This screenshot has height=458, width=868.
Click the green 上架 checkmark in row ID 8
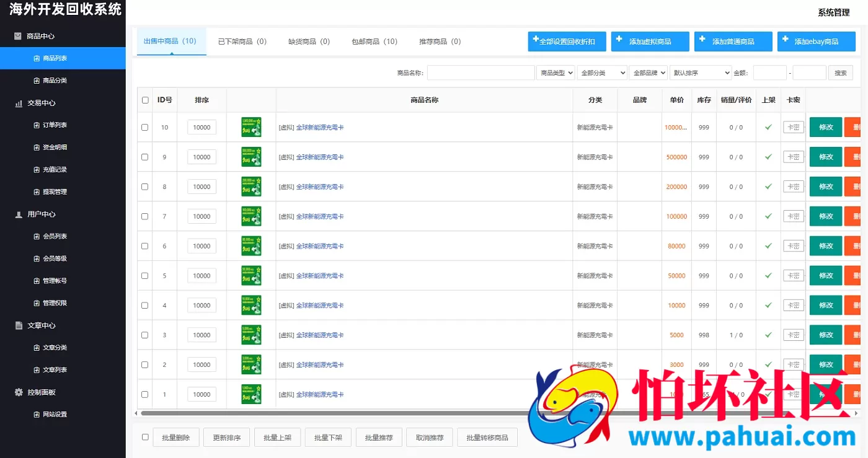[x=768, y=187]
